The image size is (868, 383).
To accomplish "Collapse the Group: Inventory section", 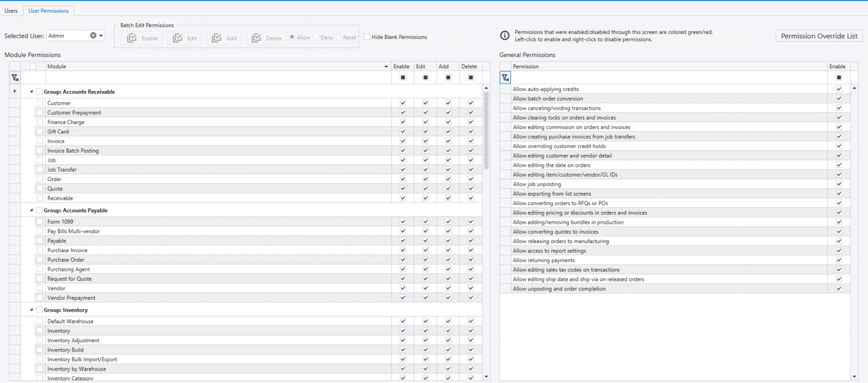I will pyautogui.click(x=30, y=310).
